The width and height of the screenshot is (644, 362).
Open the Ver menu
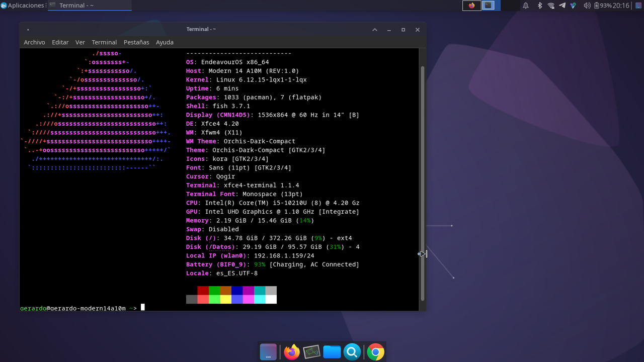pyautogui.click(x=80, y=42)
